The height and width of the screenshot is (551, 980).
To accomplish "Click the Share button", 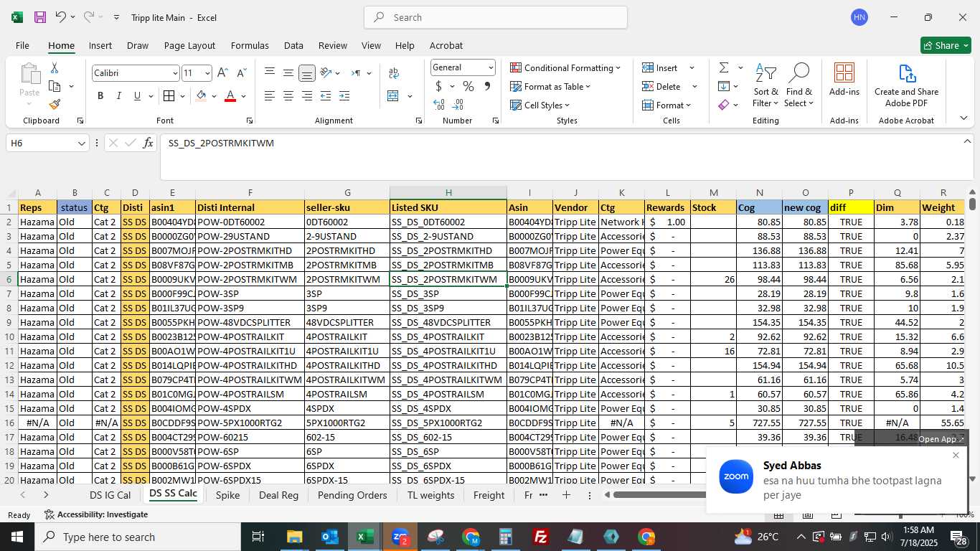I will coord(946,45).
